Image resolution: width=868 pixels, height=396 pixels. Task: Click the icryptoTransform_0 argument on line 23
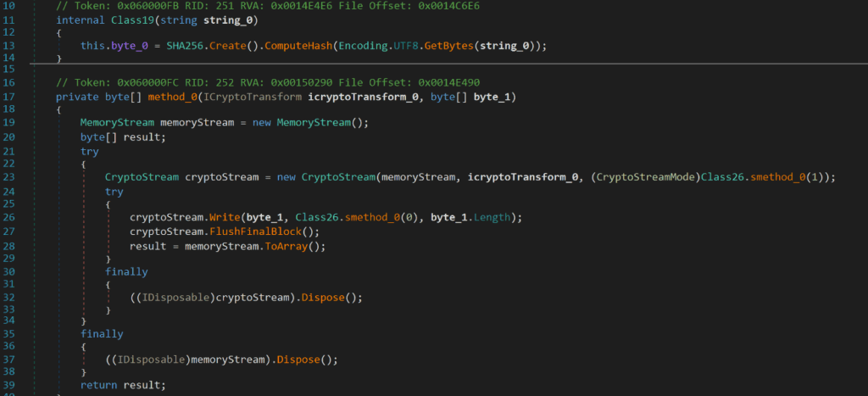522,177
